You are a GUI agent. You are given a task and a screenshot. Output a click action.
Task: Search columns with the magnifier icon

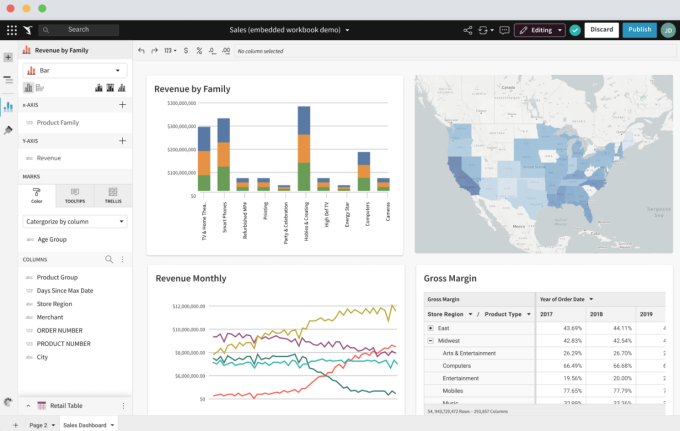click(109, 259)
